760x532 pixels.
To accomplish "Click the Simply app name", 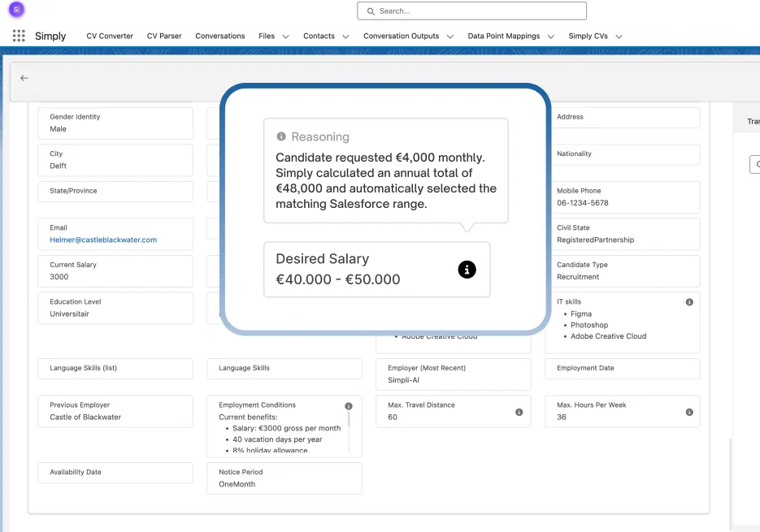I will pyautogui.click(x=50, y=37).
